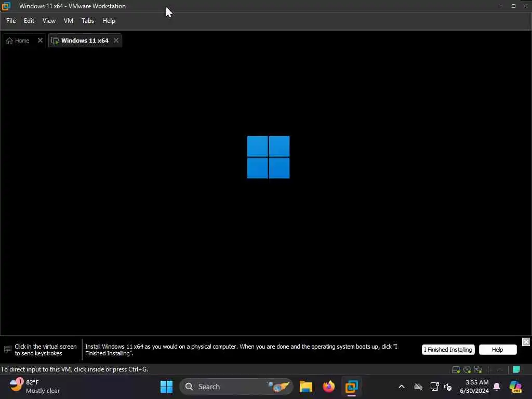Open the Windows Start menu

(x=166, y=387)
